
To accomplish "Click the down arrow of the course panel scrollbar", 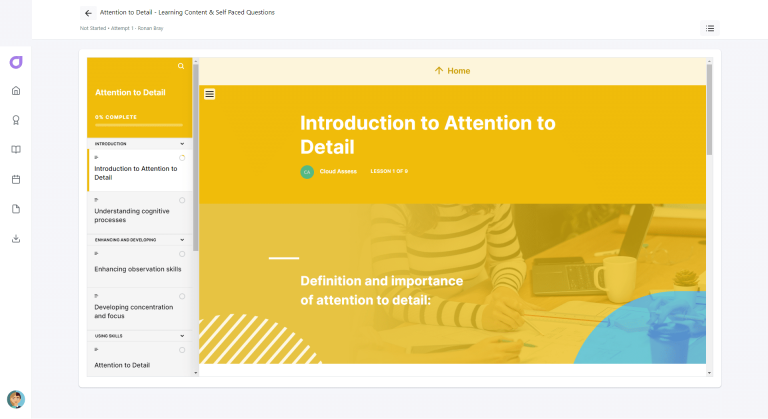I will click(195, 373).
